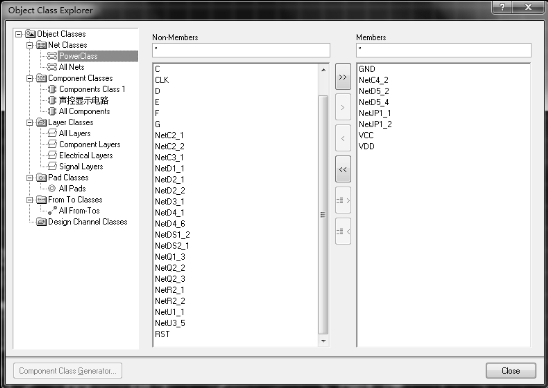Screen dimensions: 548x388
Task: Select NetDS1_2 in Non-Members list
Action: pos(172,235)
